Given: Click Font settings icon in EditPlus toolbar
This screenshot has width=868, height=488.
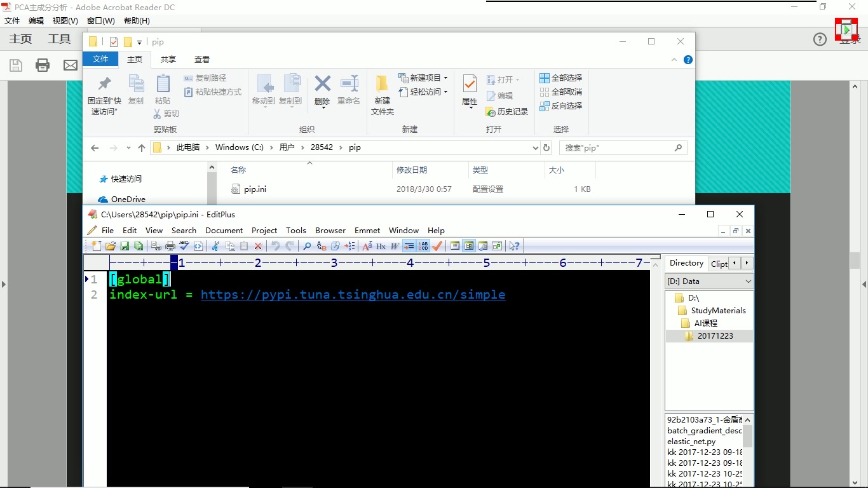Looking at the screenshot, I should [x=367, y=246].
